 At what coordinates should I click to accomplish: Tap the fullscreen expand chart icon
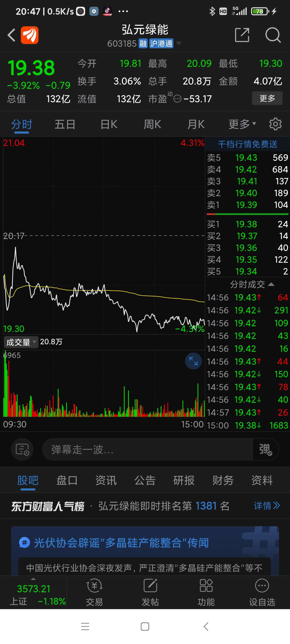193,361
